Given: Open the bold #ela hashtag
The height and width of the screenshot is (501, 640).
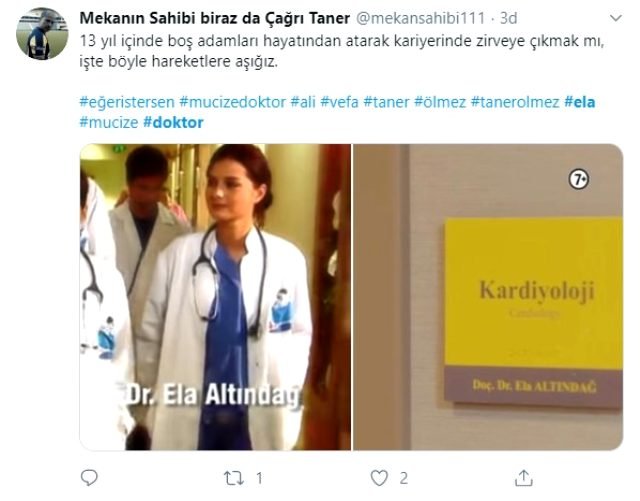Looking at the screenshot, I should coord(580,102).
